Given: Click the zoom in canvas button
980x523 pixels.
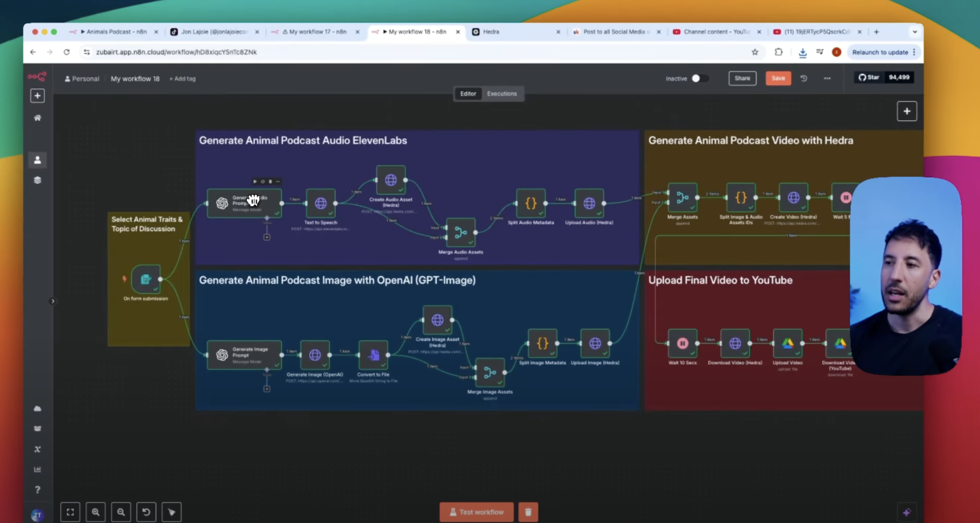Looking at the screenshot, I should pos(95,512).
